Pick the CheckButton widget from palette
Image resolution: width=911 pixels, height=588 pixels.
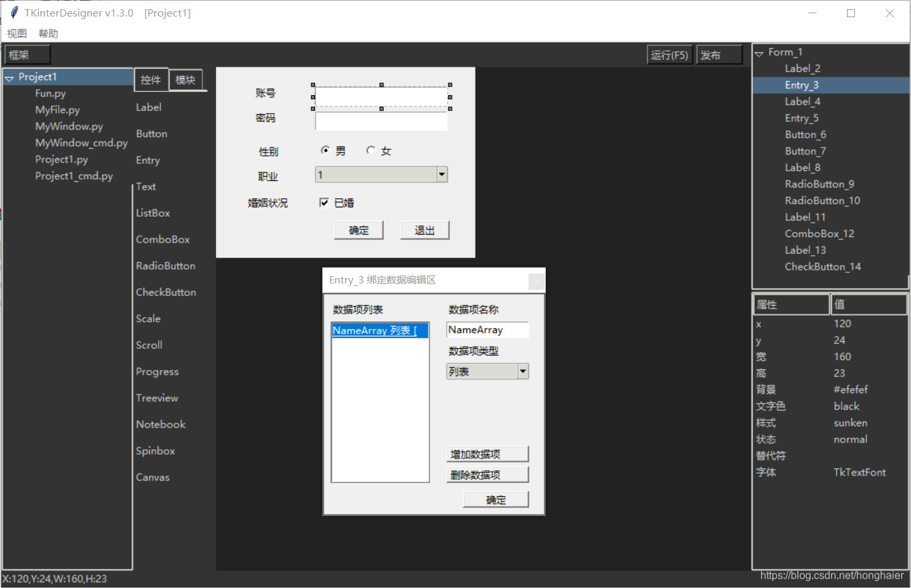[166, 292]
